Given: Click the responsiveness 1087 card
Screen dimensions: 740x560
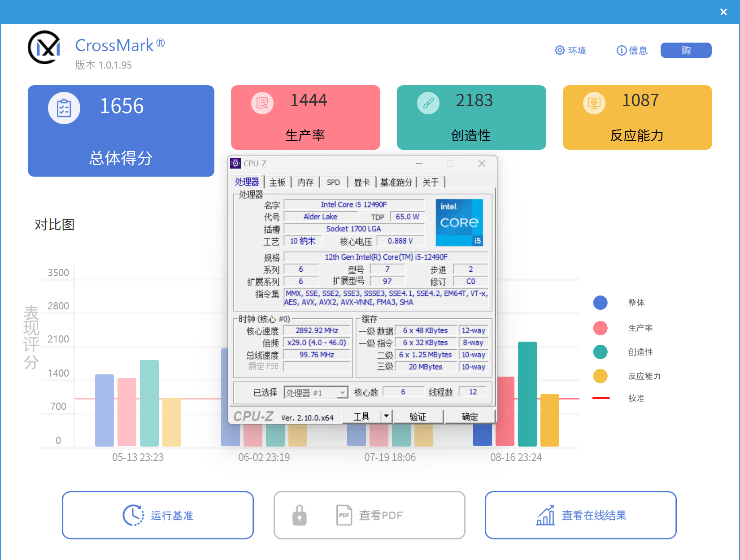Looking at the screenshot, I should pos(637,117).
